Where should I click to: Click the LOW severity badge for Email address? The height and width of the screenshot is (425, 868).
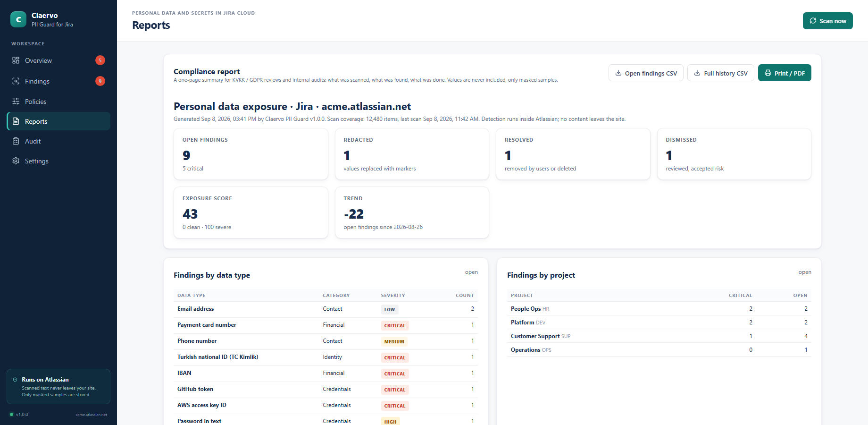[390, 310]
